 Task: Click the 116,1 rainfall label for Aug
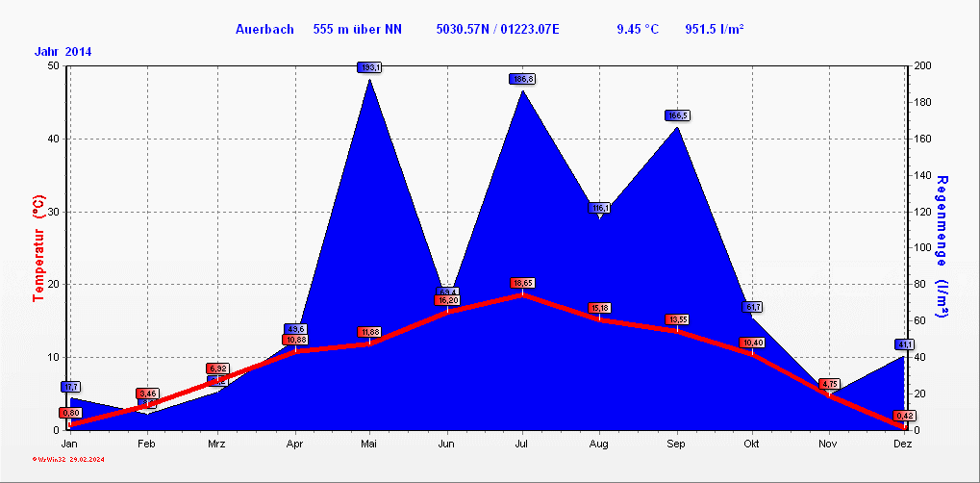pyautogui.click(x=600, y=208)
